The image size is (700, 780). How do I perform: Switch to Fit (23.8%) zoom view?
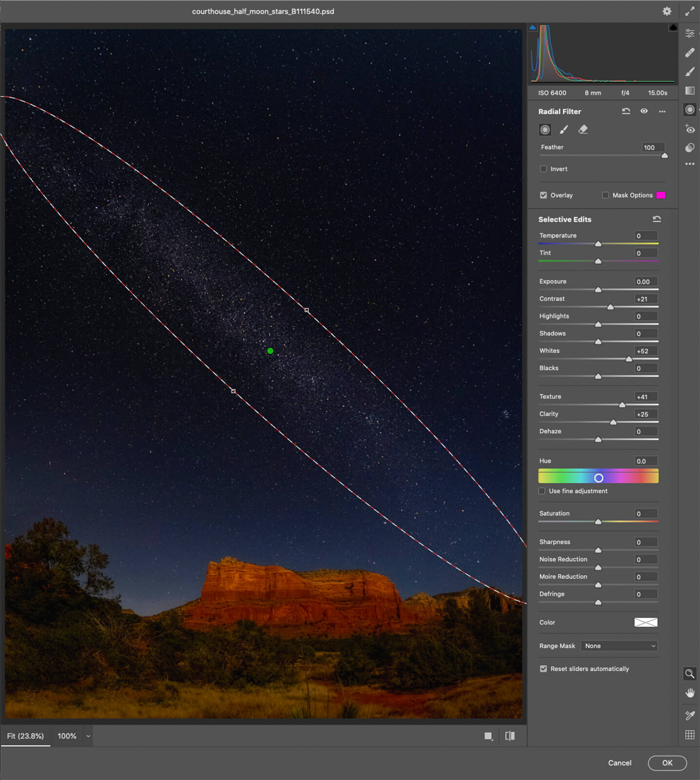tap(25, 736)
